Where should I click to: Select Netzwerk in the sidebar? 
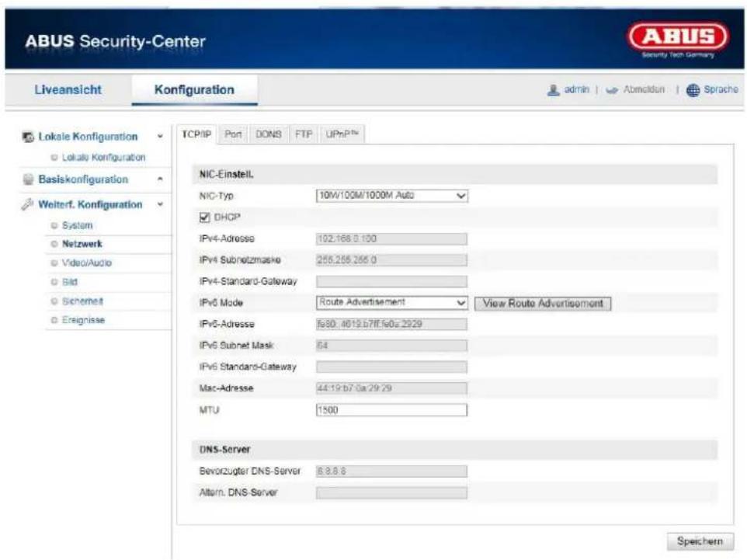[x=82, y=244]
